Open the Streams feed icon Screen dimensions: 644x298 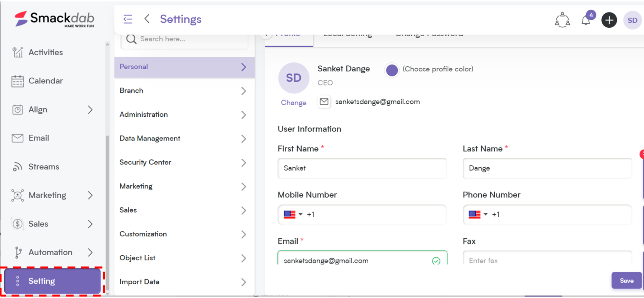[17, 167]
